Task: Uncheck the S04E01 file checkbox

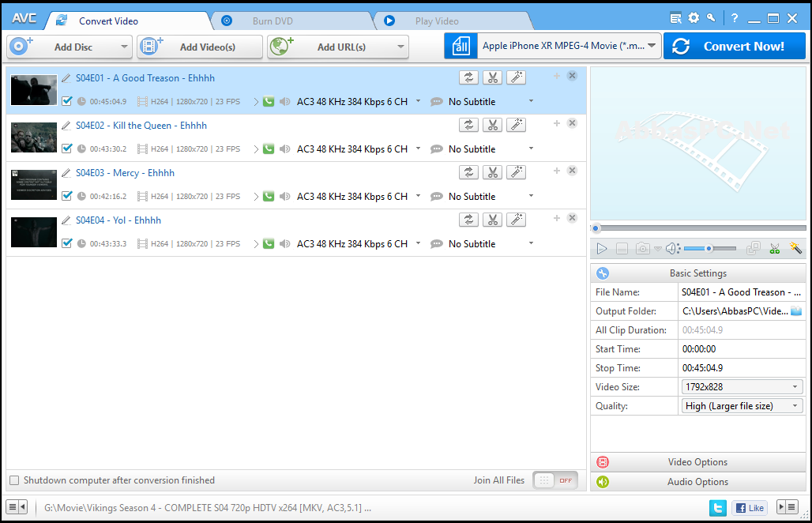Action: click(67, 101)
